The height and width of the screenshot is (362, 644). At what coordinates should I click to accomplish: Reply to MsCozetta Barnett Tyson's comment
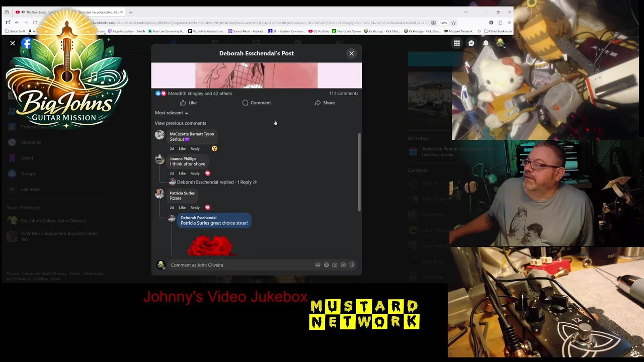[195, 149]
